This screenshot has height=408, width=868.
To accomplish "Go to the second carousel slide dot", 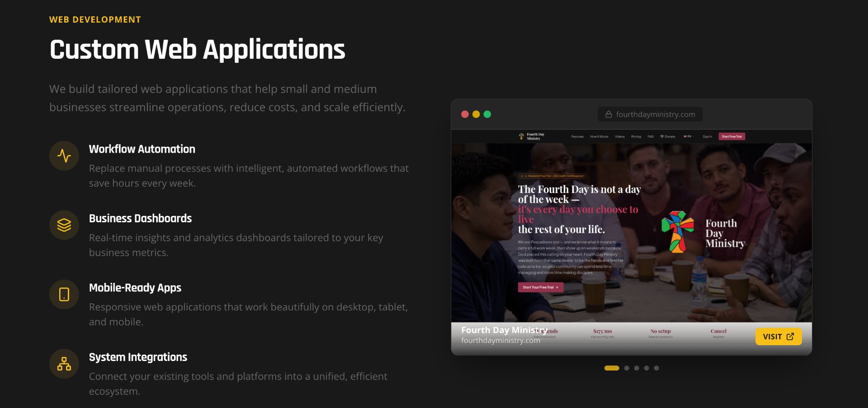I will [x=627, y=368].
